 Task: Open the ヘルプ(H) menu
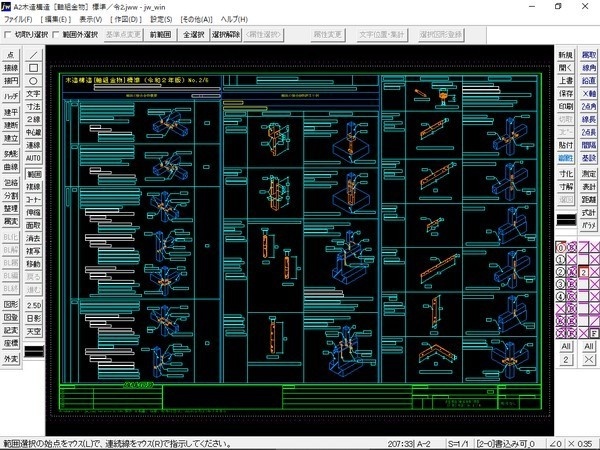(234, 19)
